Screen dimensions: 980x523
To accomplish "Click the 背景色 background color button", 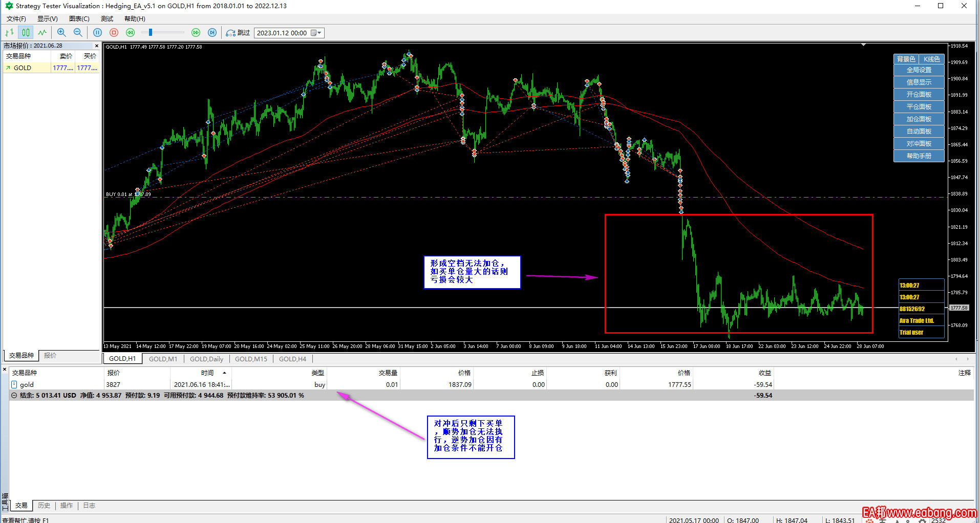I will 906,59.
